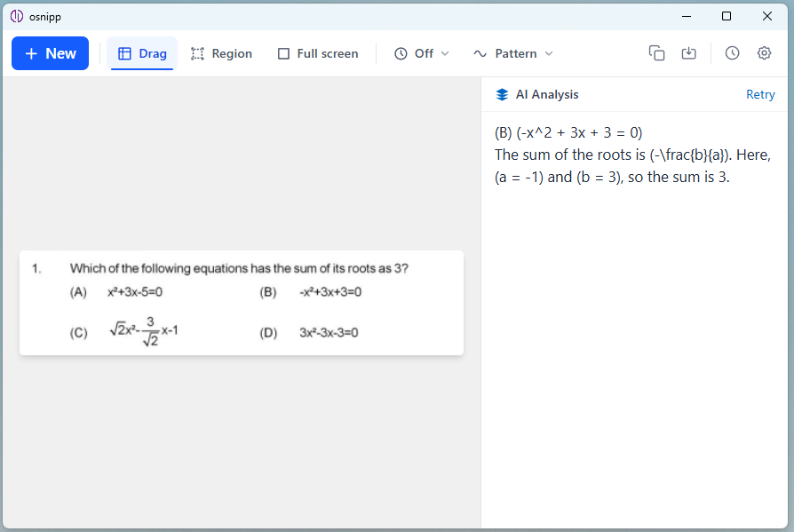Viewport: 794px width, 532px height.
Task: Expand the chevron next to Off
Action: click(x=446, y=53)
